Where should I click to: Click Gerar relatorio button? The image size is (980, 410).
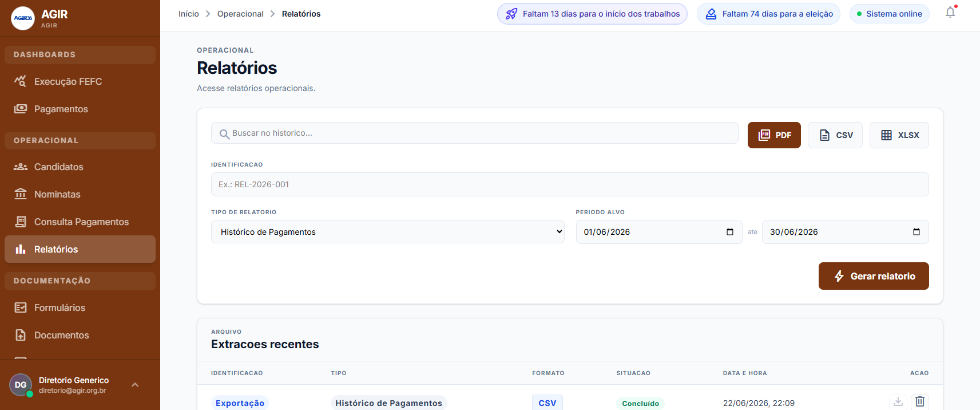tap(874, 276)
